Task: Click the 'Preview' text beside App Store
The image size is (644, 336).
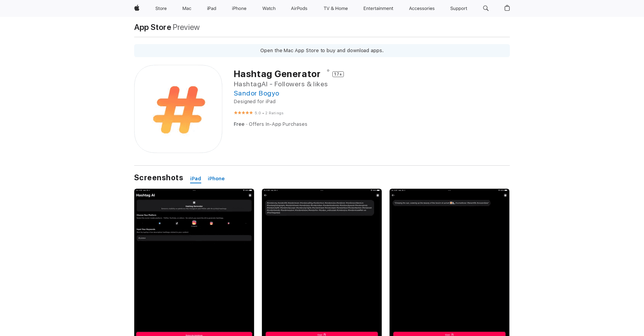Action: (x=186, y=27)
